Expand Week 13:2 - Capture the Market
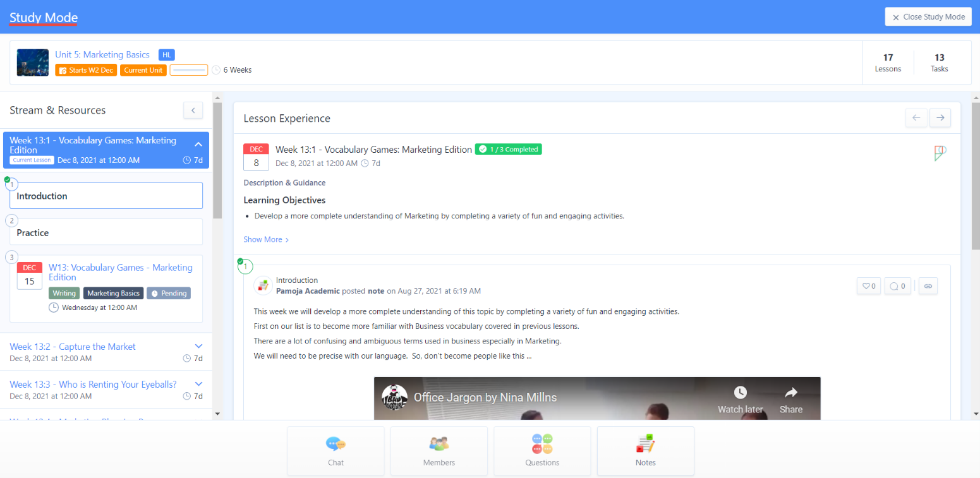The width and height of the screenshot is (980, 478). [x=198, y=347]
